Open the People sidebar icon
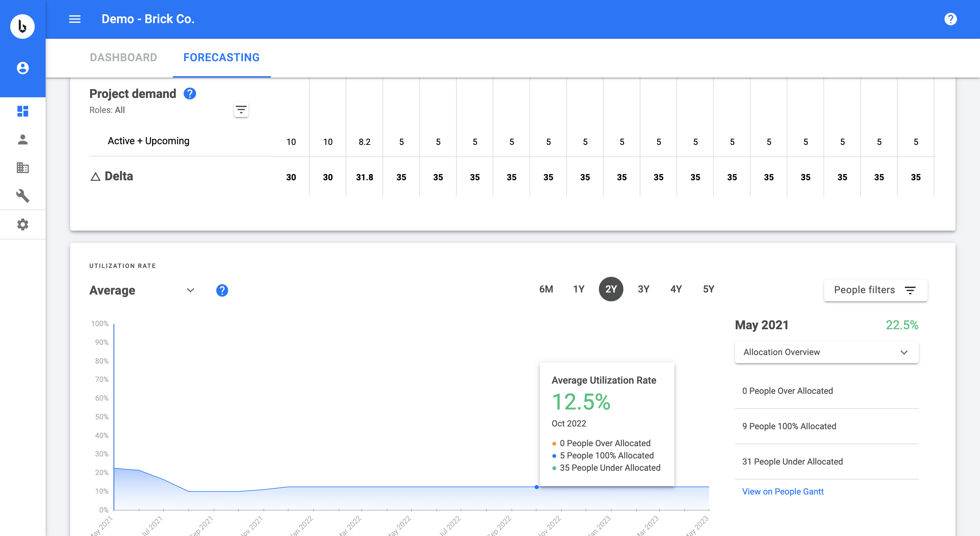This screenshot has width=980, height=536. click(x=22, y=139)
